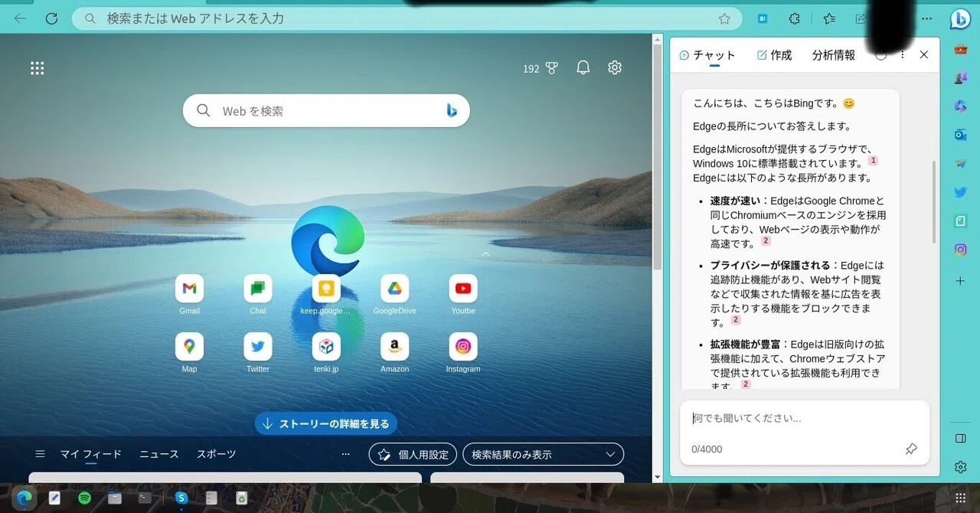Open Instagram in the Edge sidebar
Viewport: 980px width, 513px height.
tap(960, 250)
